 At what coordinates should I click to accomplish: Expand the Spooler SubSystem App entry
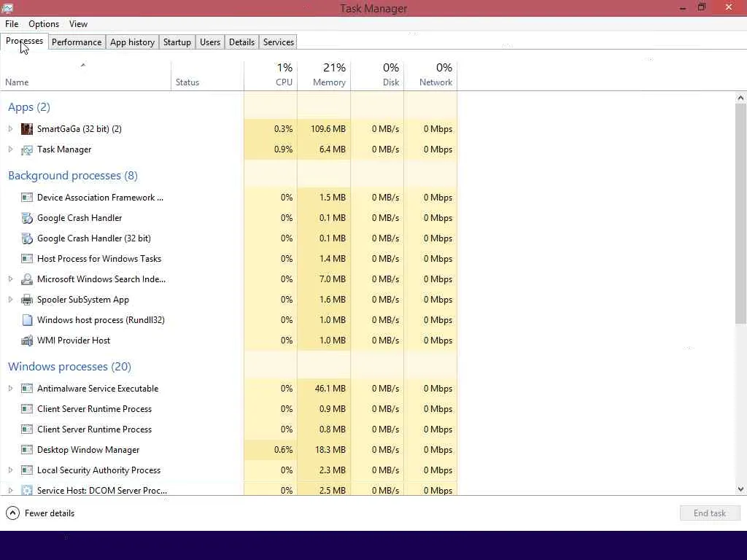10,300
